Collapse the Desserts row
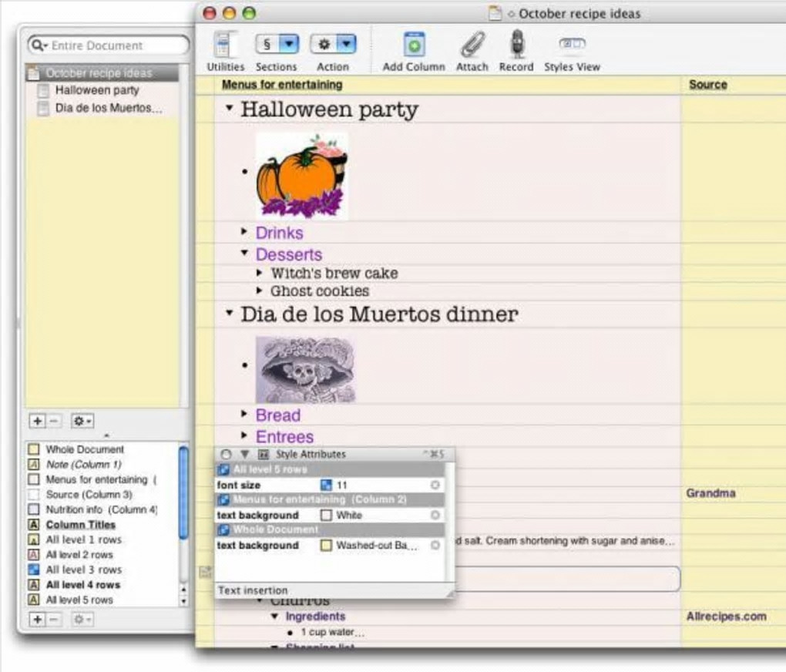Screen dimensions: 786x672 coord(244,253)
